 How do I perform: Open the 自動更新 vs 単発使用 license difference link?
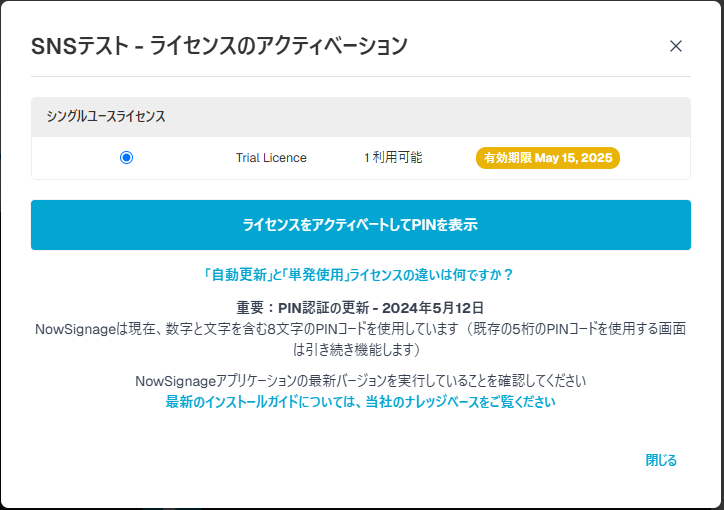coord(359,275)
